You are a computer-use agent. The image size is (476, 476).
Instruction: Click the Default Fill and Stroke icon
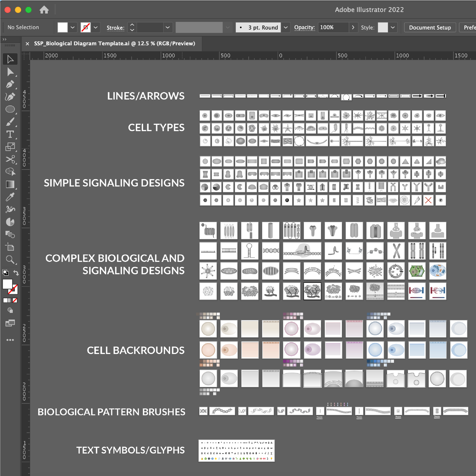click(5, 273)
